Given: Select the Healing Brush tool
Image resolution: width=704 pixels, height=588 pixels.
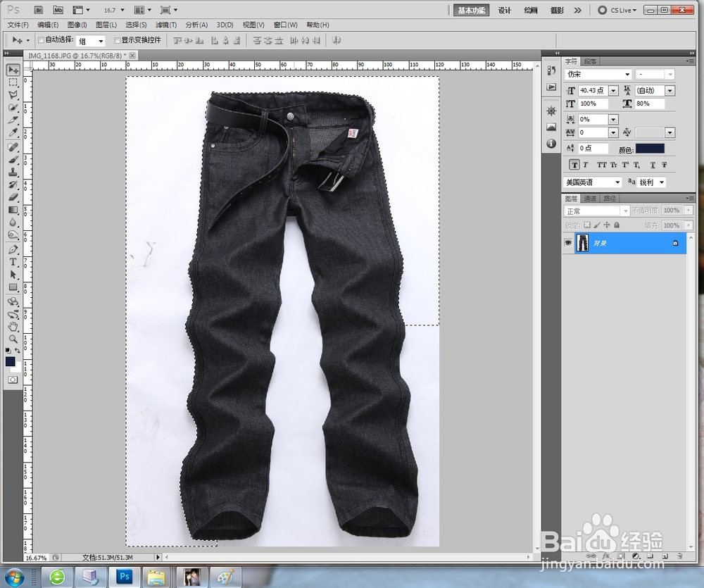Looking at the screenshot, I should pyautogui.click(x=13, y=147).
